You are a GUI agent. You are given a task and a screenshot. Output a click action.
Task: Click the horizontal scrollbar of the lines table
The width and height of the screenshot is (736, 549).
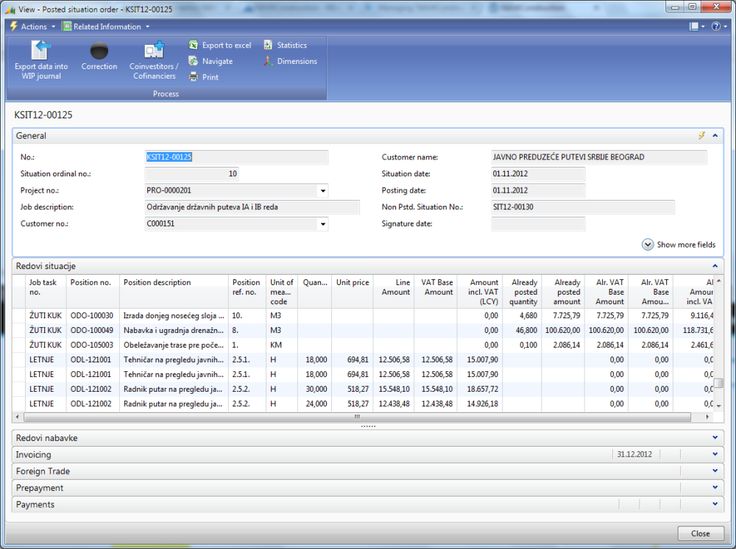click(357, 417)
